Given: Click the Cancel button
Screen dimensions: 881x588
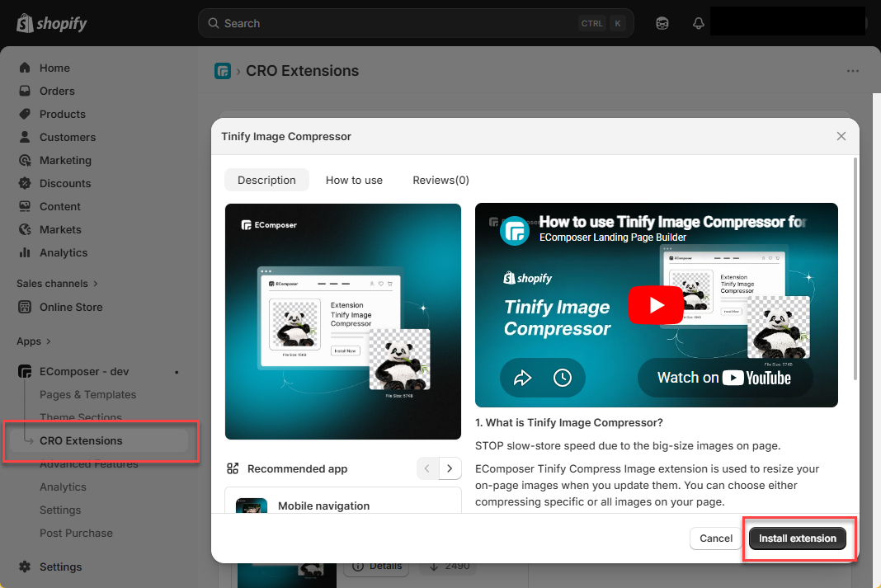Looking at the screenshot, I should (716, 538).
